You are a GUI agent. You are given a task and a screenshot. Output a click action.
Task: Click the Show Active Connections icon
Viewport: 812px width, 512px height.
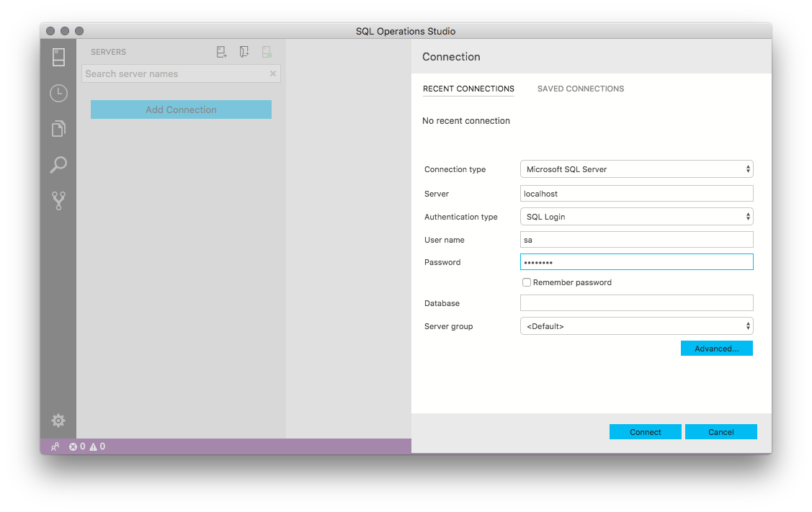267,52
